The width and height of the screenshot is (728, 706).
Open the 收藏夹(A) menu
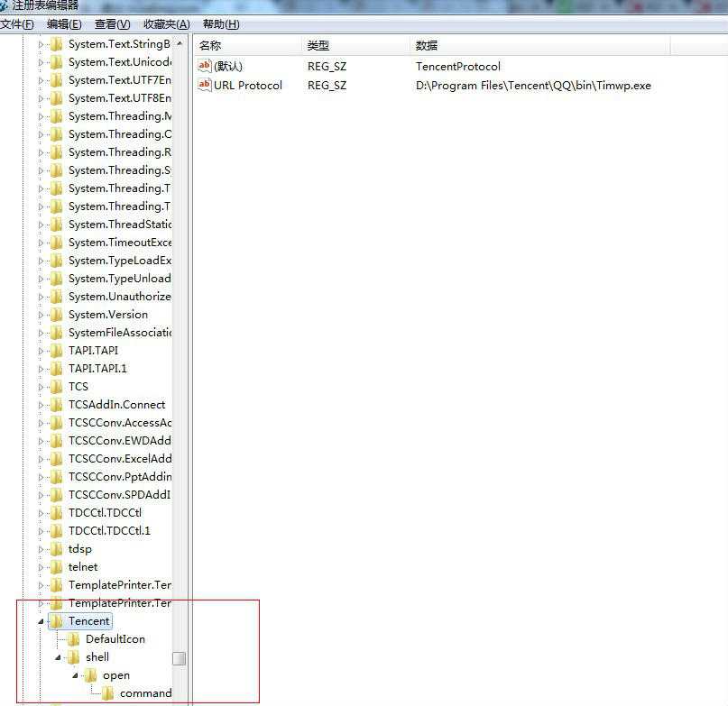click(167, 24)
